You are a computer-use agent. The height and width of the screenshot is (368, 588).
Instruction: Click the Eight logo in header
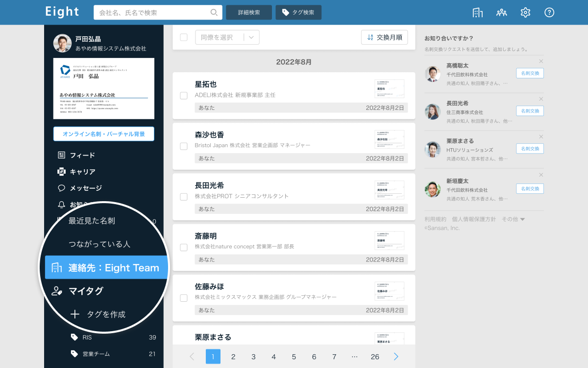tap(62, 12)
